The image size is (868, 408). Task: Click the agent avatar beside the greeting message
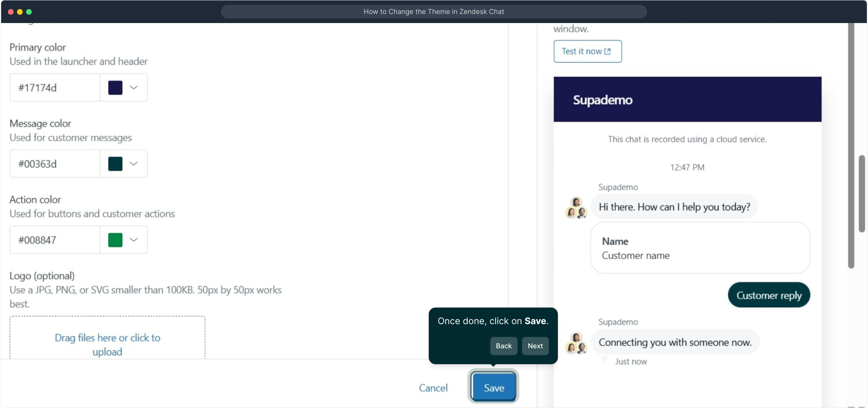[576, 207]
